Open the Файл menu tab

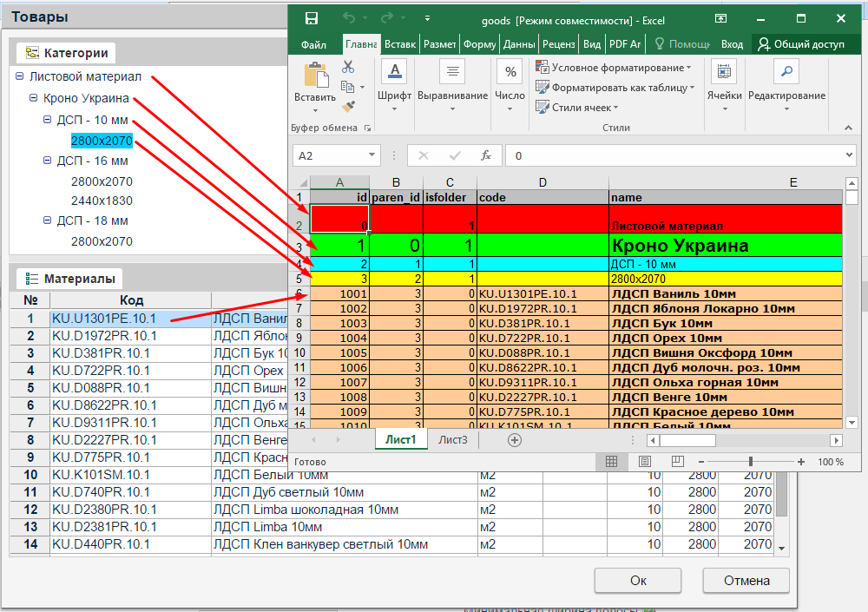click(313, 44)
